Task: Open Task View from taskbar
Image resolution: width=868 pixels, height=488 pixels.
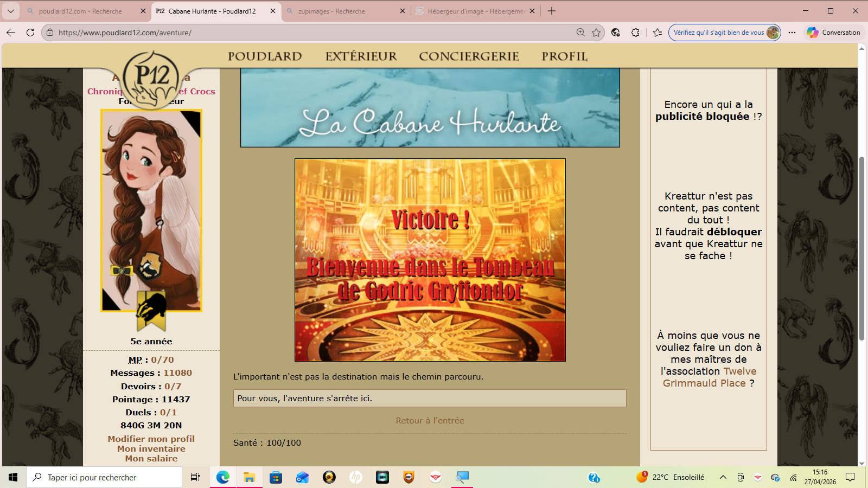Action: [x=195, y=477]
